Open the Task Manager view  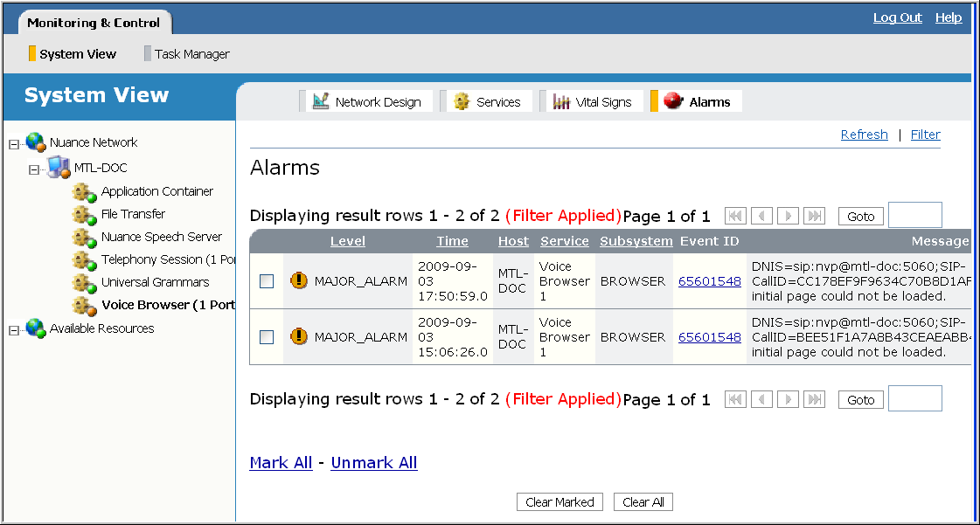[x=191, y=54]
